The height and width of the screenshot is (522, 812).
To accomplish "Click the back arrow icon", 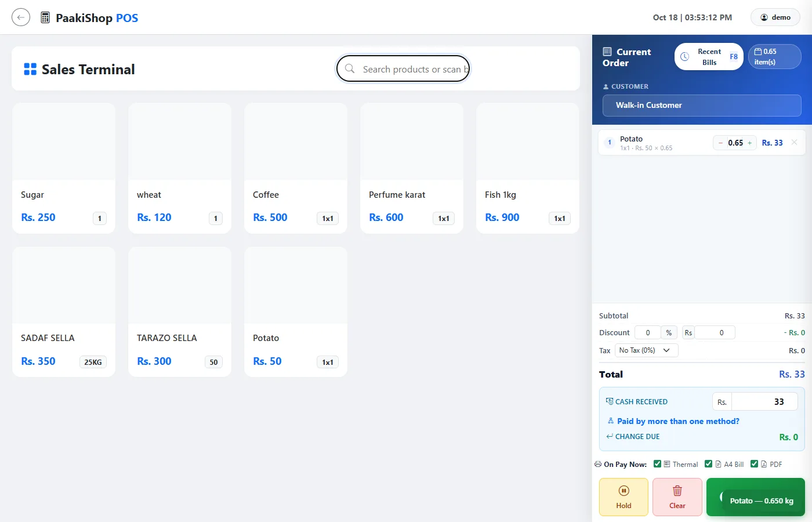I will [21, 17].
